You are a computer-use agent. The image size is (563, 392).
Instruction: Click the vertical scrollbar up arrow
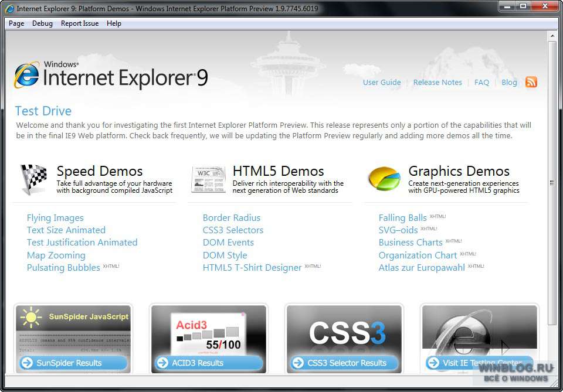pos(552,36)
